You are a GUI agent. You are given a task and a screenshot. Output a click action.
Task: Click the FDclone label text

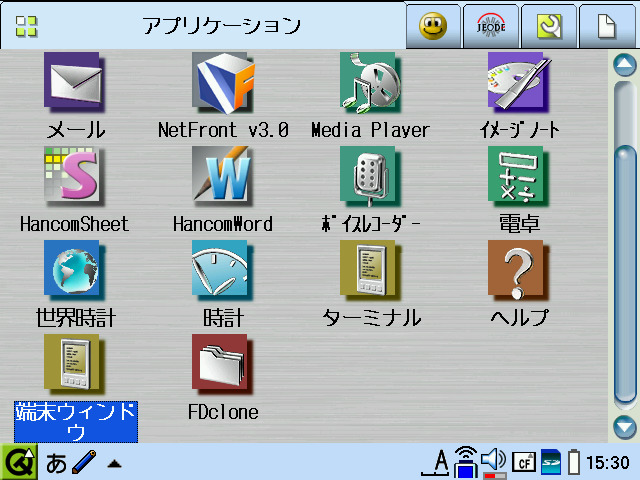223,412
